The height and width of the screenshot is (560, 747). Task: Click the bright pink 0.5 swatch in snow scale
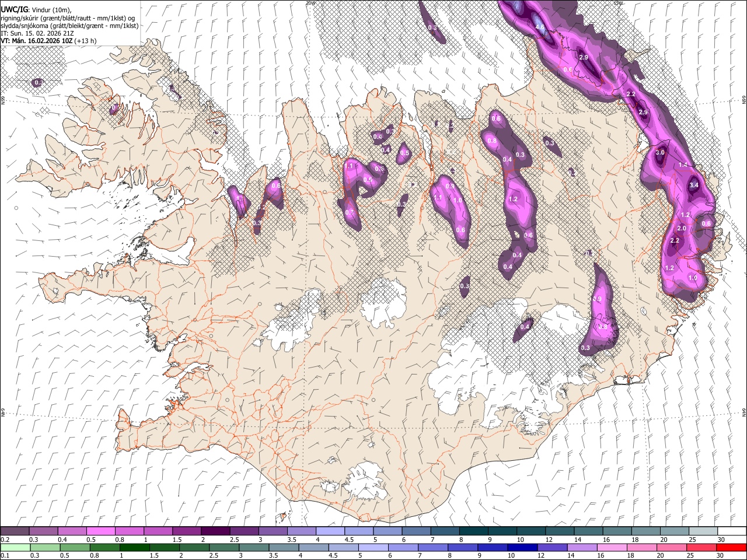point(101,531)
